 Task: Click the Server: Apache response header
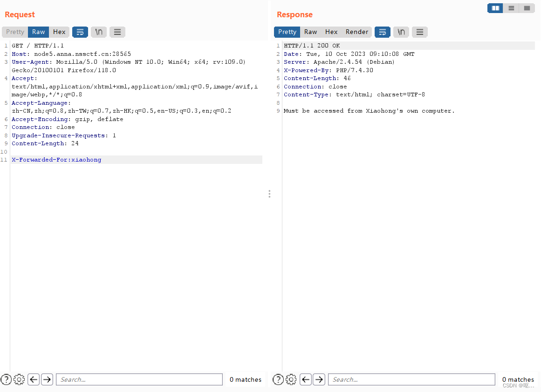tap(339, 62)
